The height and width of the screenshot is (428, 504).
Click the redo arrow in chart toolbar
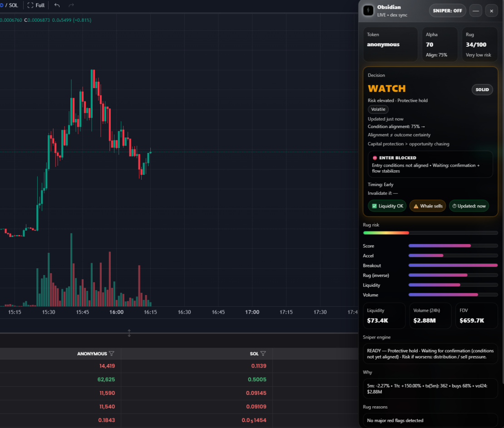coord(71,5)
